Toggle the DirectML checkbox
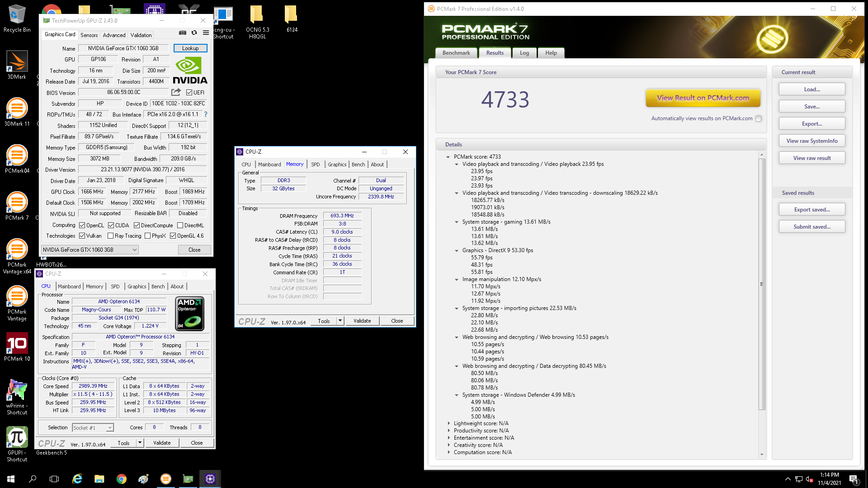Viewport: 868px width, 488px height. pos(180,225)
